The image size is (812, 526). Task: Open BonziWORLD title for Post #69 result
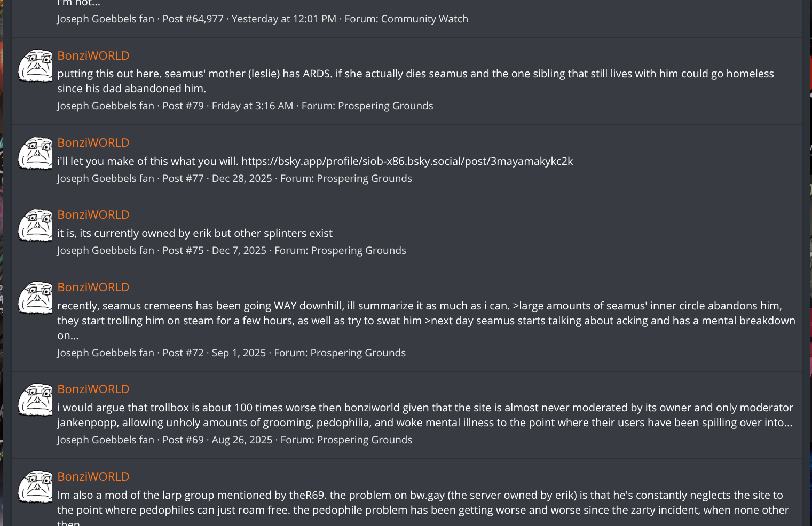pyautogui.click(x=93, y=389)
